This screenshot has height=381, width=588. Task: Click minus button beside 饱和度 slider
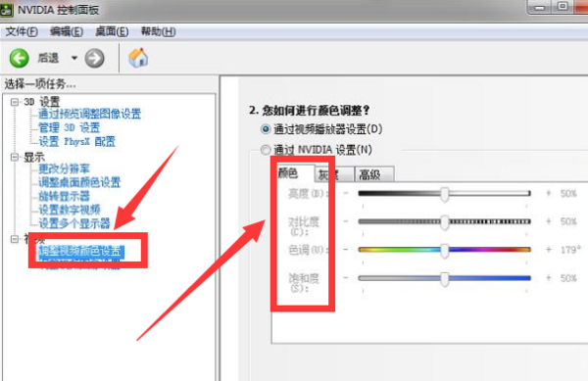[346, 278]
